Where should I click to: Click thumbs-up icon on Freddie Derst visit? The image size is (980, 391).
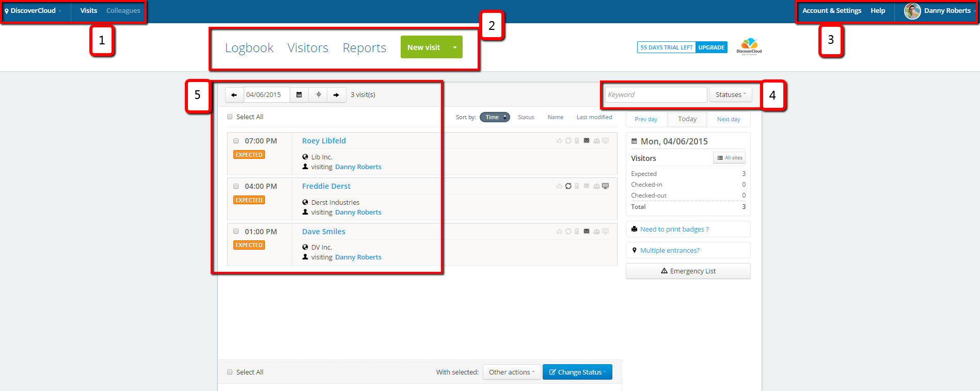tap(559, 186)
